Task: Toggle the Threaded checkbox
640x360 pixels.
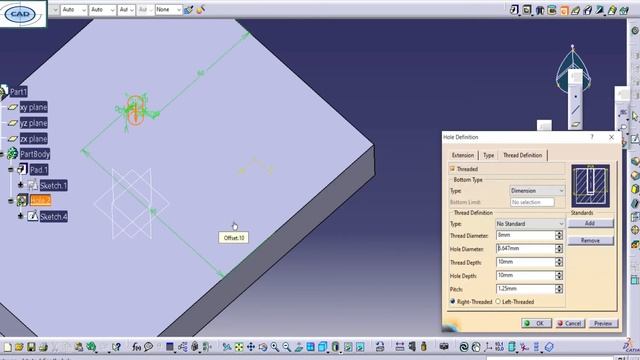Action: tap(452, 169)
